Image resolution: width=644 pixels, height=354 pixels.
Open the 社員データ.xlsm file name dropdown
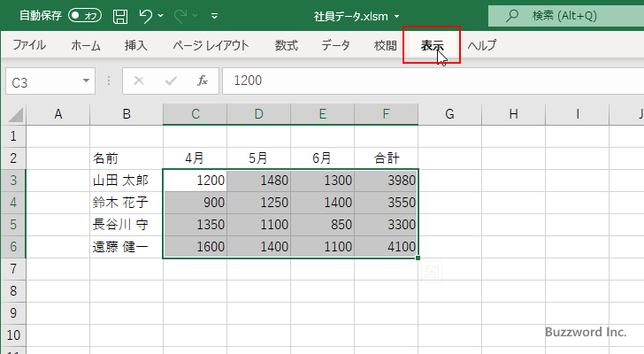[x=396, y=17]
